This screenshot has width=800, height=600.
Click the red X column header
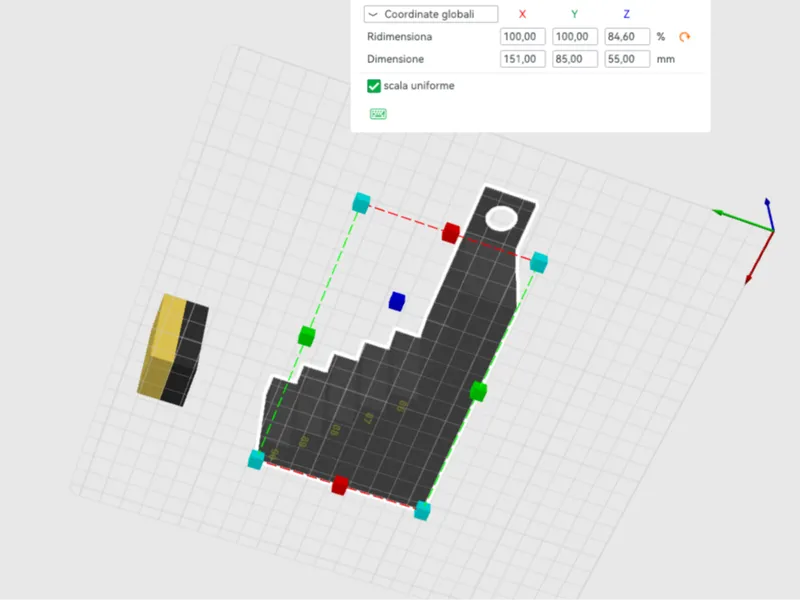[522, 14]
